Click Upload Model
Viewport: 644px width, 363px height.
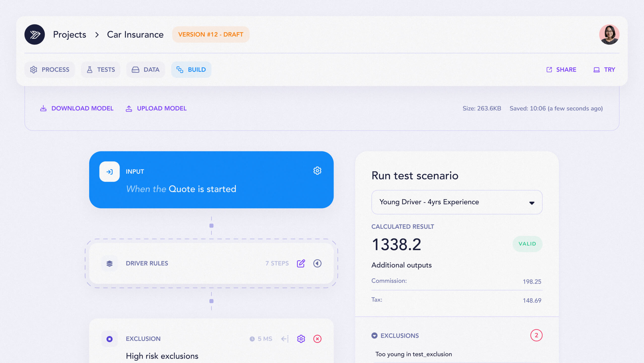tap(156, 108)
